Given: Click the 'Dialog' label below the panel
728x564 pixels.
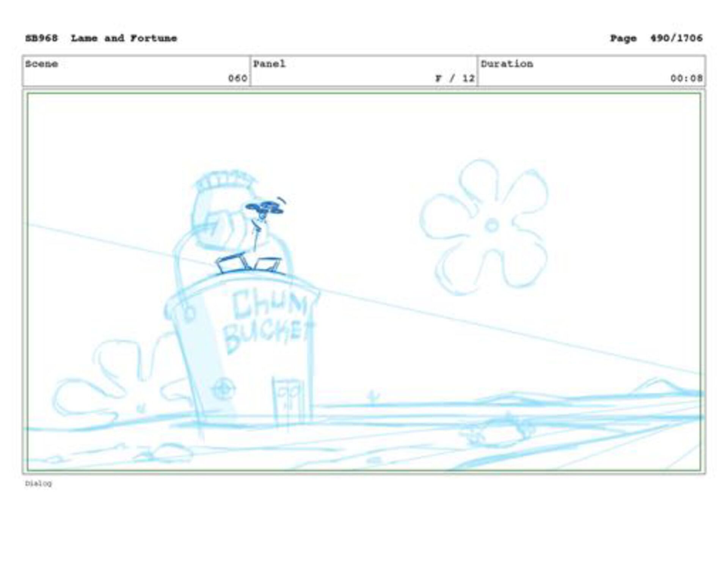Looking at the screenshot, I should pos(38,483).
